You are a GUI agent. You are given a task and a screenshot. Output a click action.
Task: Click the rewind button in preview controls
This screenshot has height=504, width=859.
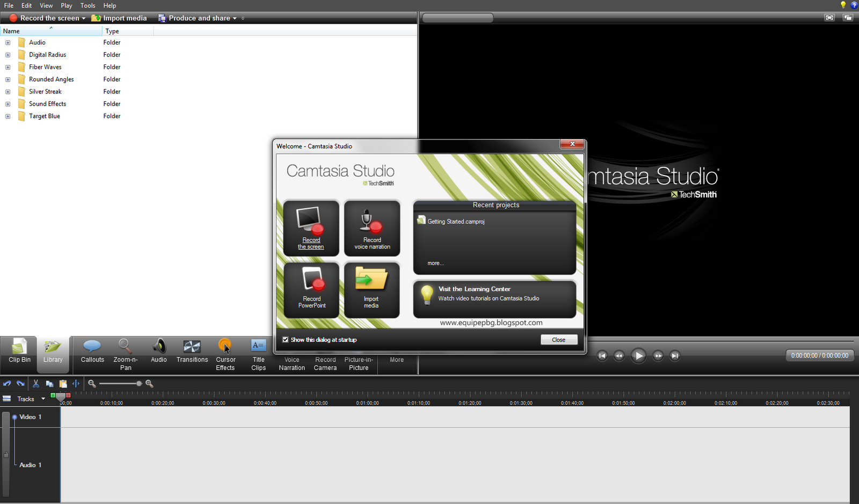coord(619,355)
